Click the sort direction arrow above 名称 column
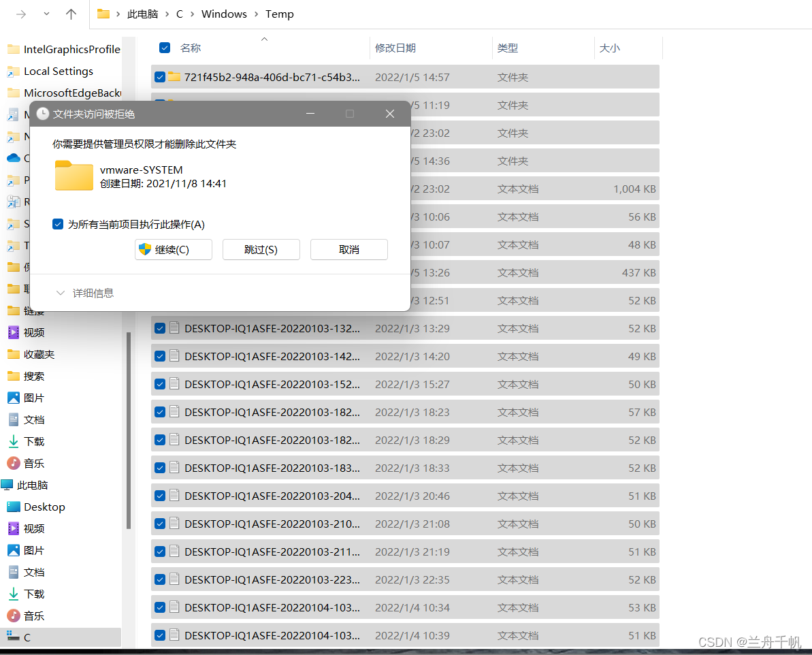The width and height of the screenshot is (812, 655). tap(265, 39)
